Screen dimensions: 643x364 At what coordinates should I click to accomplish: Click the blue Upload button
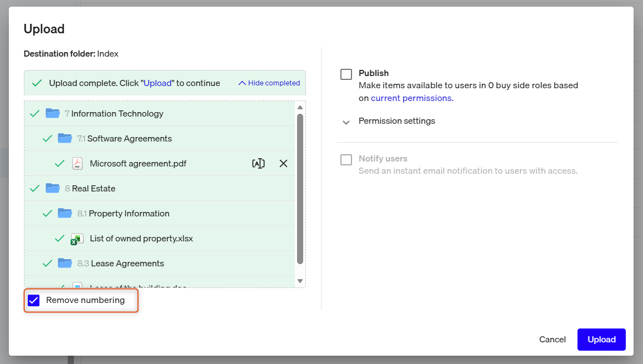point(601,340)
